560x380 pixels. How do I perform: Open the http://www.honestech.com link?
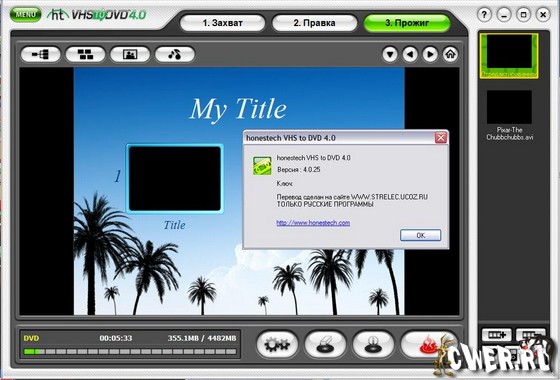(313, 222)
